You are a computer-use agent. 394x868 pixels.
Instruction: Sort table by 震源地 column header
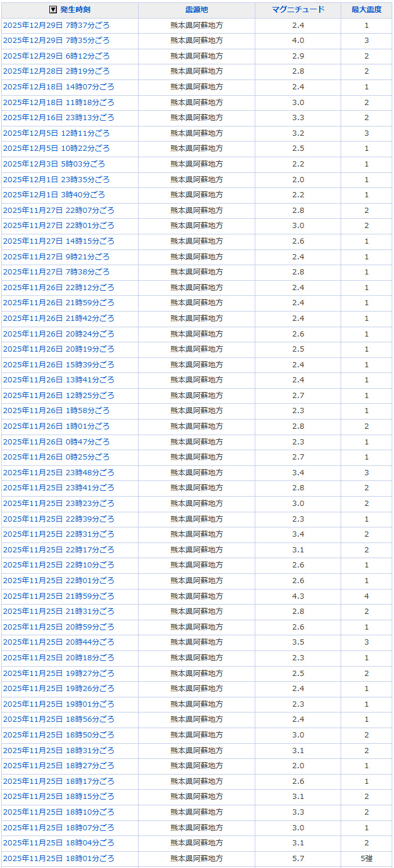(x=196, y=10)
